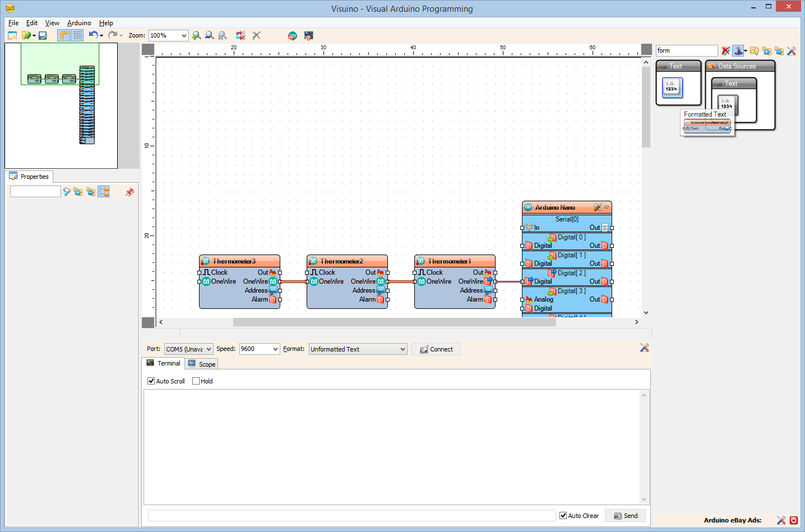
Task: Toggle the rulers display button
Action: 64,35
